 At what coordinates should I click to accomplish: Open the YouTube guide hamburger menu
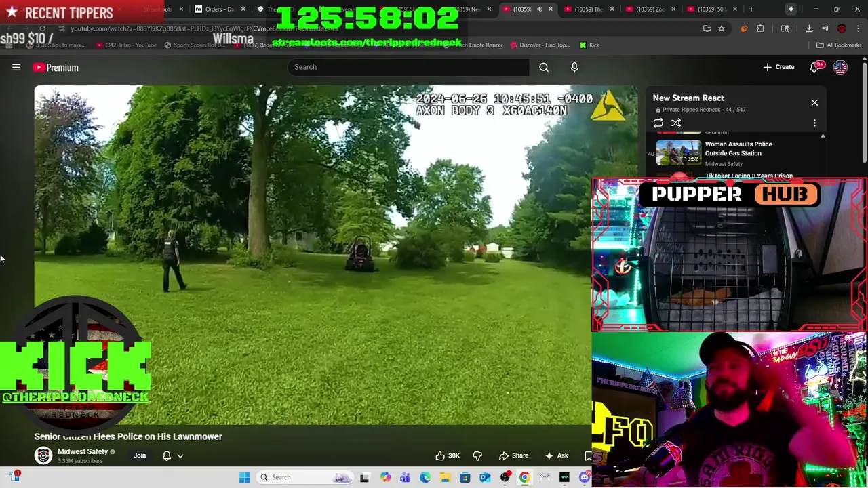click(x=16, y=67)
